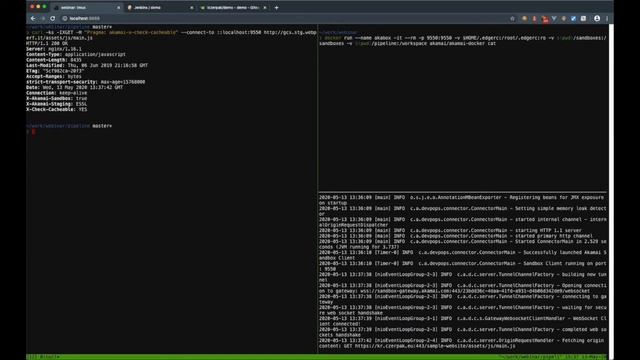Open a new browser tab
Image resolution: width=640 pixels, height=360 pixels.
pyautogui.click(x=276, y=7)
